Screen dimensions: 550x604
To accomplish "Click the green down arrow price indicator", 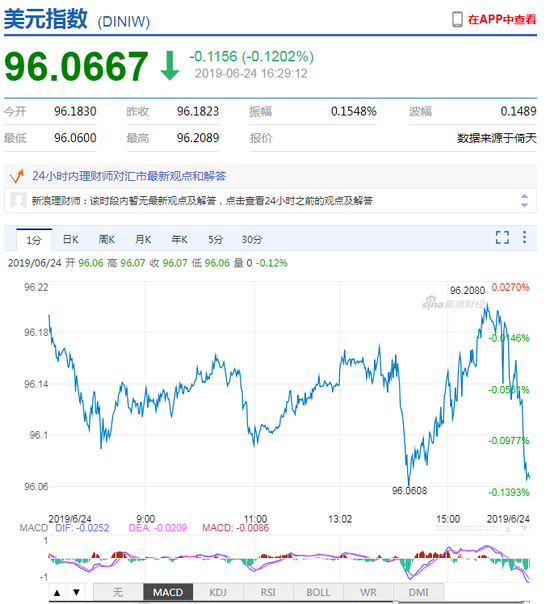I will [169, 66].
